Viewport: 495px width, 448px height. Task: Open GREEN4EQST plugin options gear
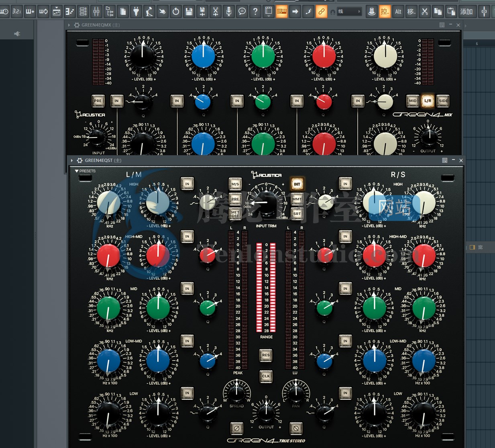point(79,160)
